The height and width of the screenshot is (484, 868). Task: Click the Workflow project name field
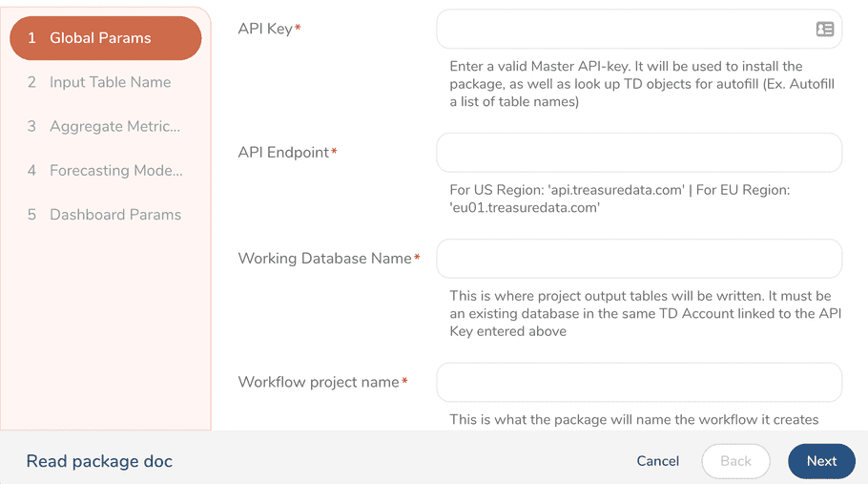[x=639, y=382]
